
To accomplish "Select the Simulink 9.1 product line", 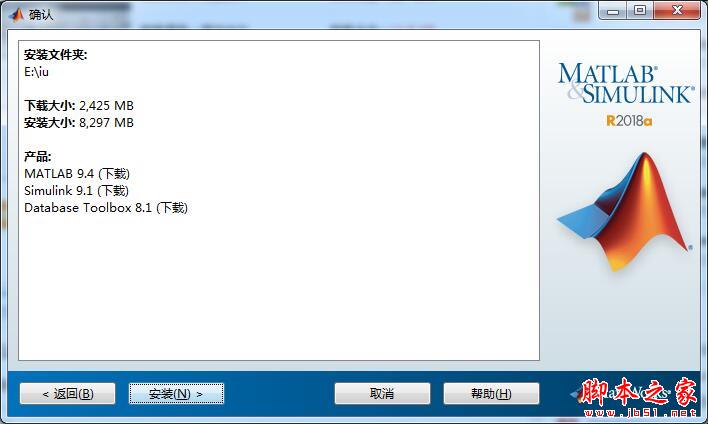I will point(76,191).
